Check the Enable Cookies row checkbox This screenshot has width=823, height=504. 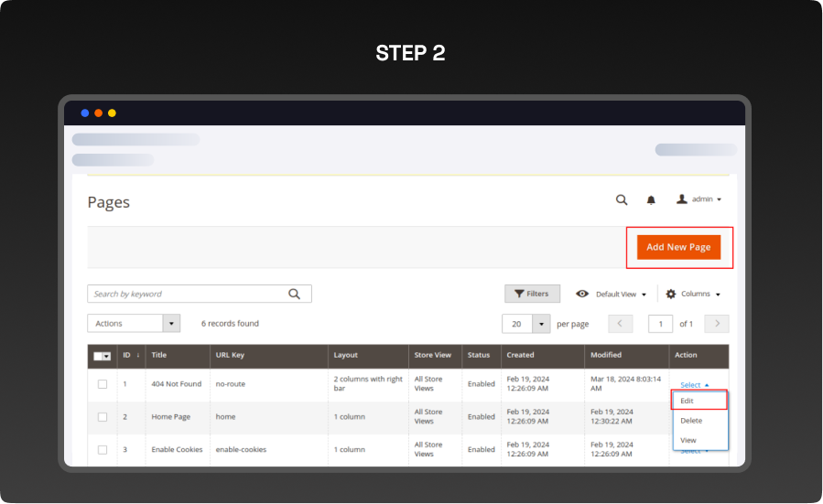click(x=103, y=450)
